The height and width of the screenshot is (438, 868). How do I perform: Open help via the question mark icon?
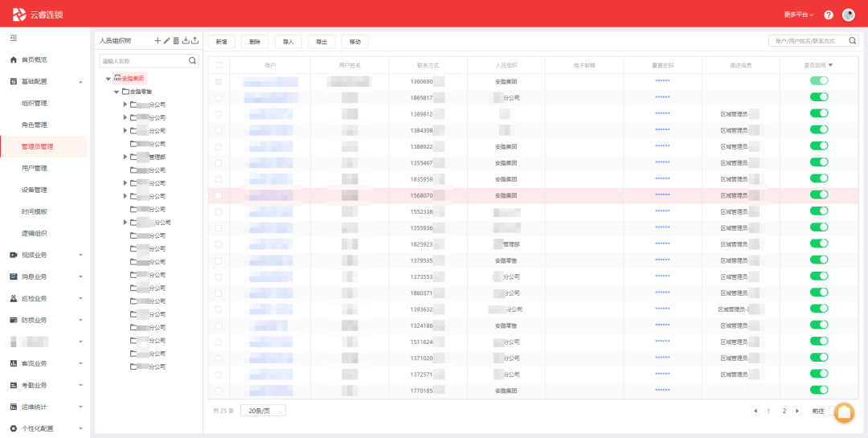click(829, 14)
